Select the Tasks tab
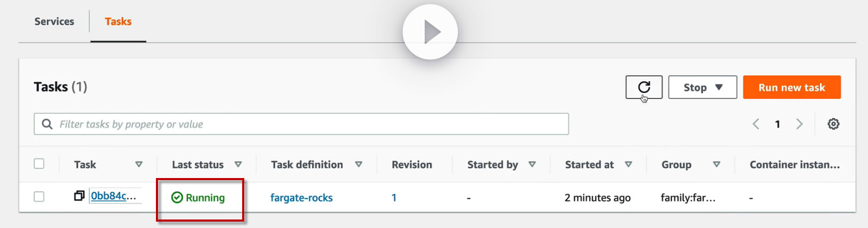Image resolution: width=868 pixels, height=228 pixels. (118, 22)
